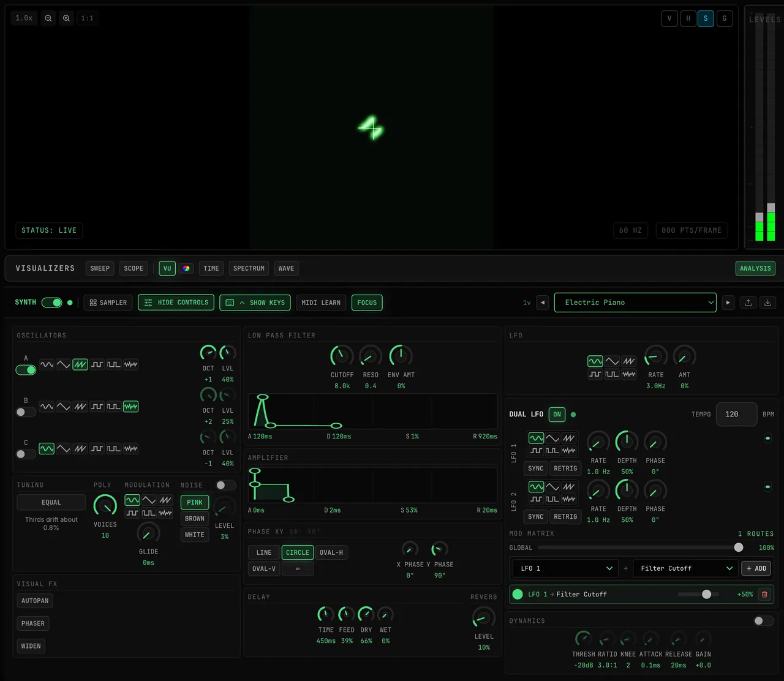Image resolution: width=784 pixels, height=681 pixels.
Task: Go to the previous preset
Action: (x=542, y=303)
